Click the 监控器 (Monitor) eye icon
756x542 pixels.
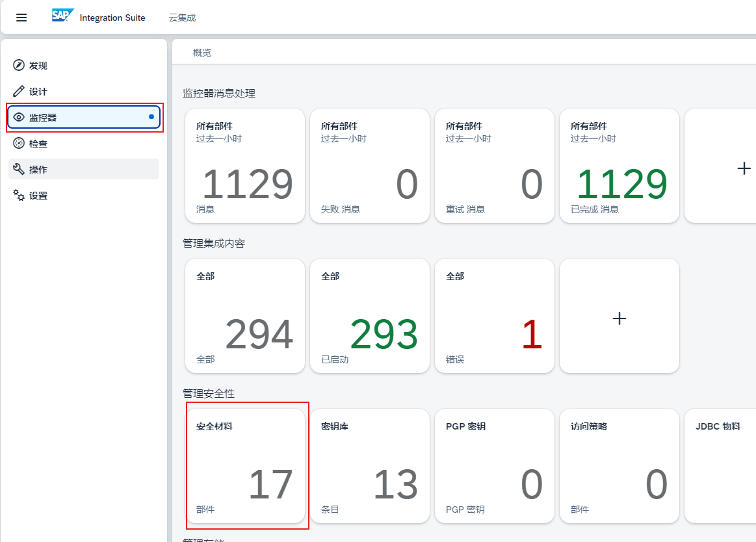(18, 117)
